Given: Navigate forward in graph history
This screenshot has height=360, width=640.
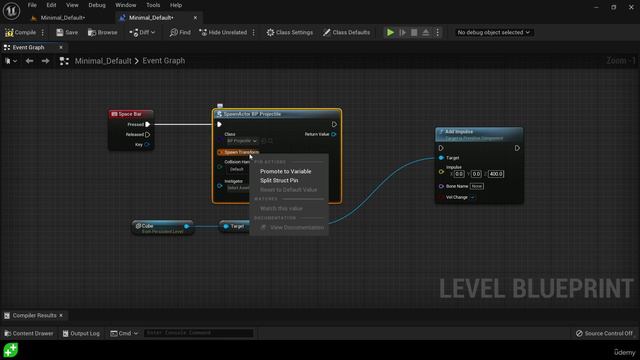Looking at the screenshot, I should (x=45, y=61).
